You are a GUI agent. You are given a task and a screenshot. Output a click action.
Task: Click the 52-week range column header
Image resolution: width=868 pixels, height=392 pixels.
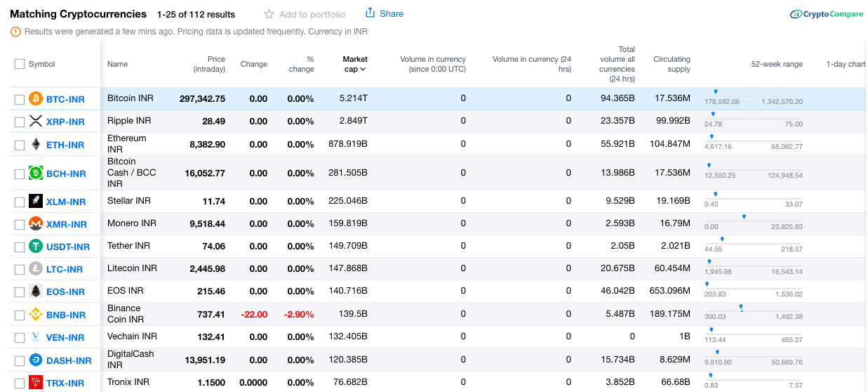click(x=776, y=64)
